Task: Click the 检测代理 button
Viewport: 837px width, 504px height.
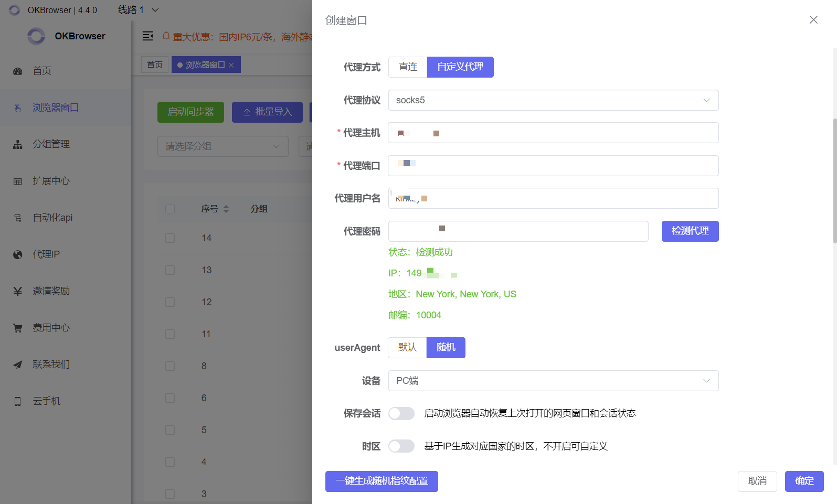Action: 690,231
